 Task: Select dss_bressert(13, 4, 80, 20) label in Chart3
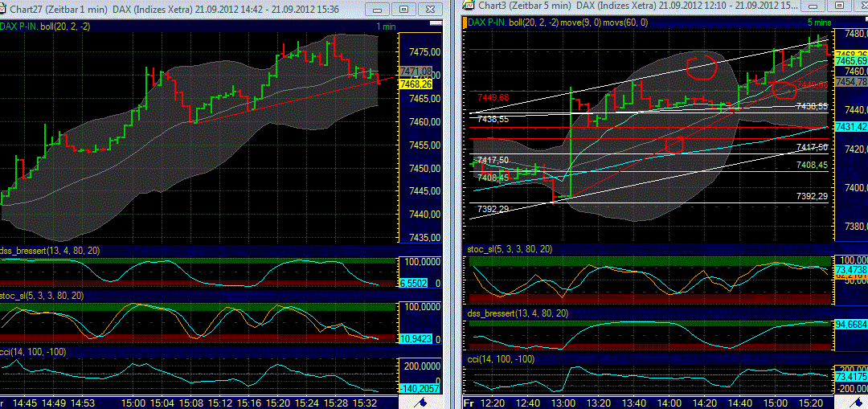517,314
